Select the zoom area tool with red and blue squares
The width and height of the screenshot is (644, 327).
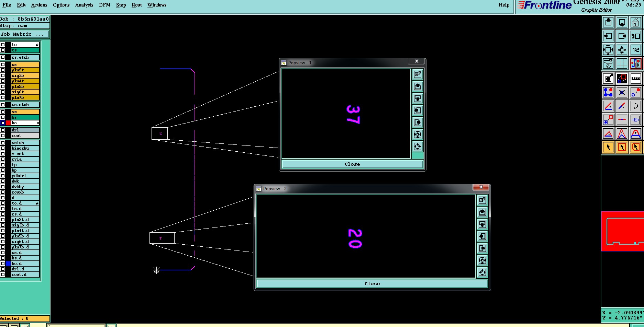point(622,79)
